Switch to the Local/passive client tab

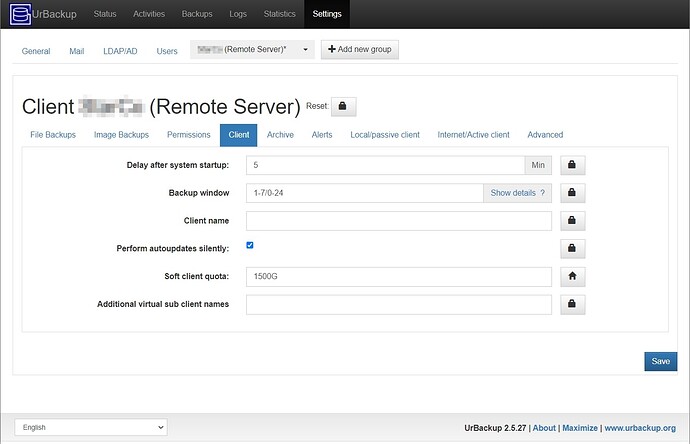385,135
